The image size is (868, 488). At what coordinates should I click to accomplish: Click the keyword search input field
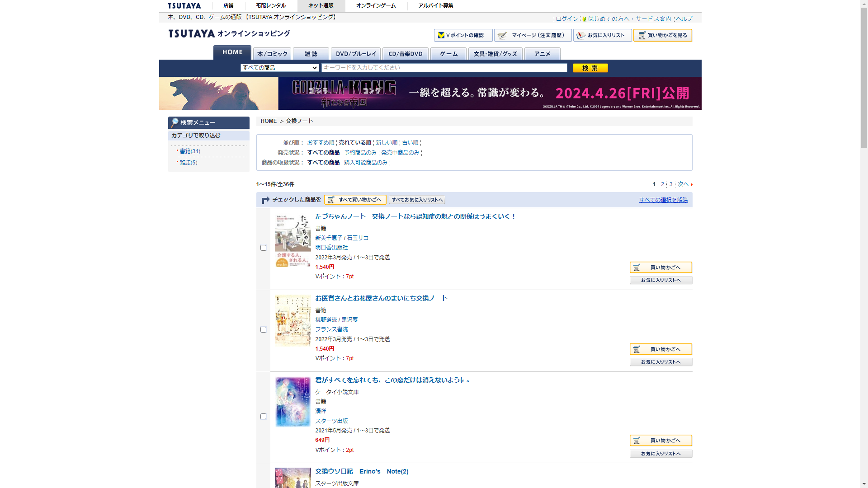444,68
